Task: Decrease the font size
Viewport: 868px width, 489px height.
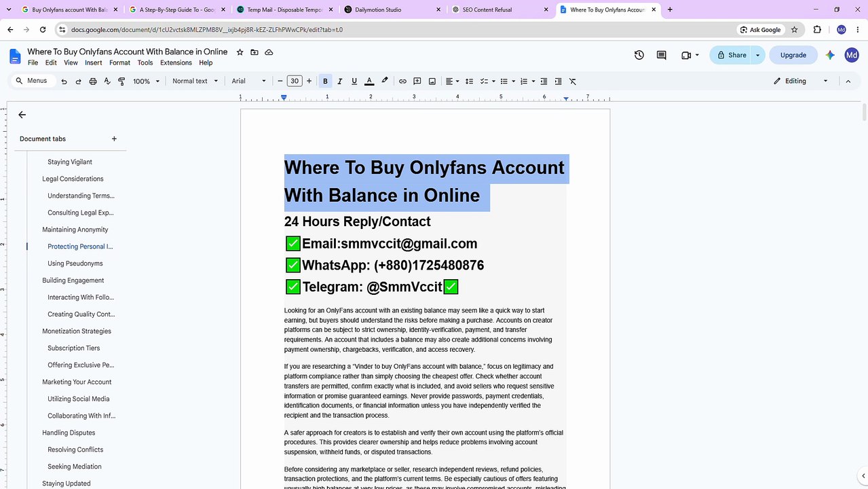Action: (280, 81)
